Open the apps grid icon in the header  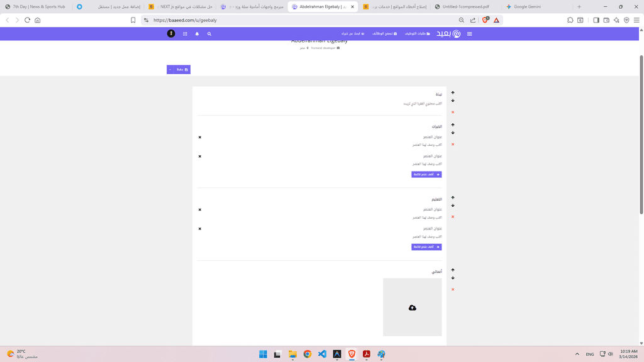186,34
